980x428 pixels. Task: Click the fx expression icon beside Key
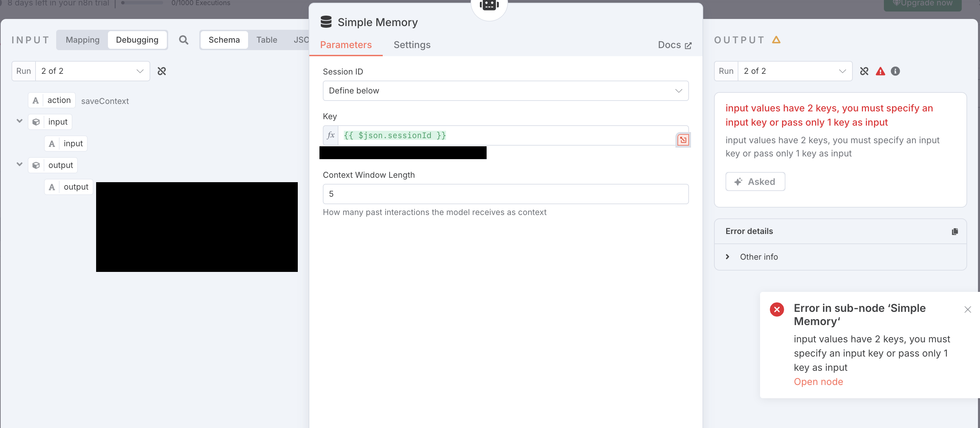pos(331,135)
